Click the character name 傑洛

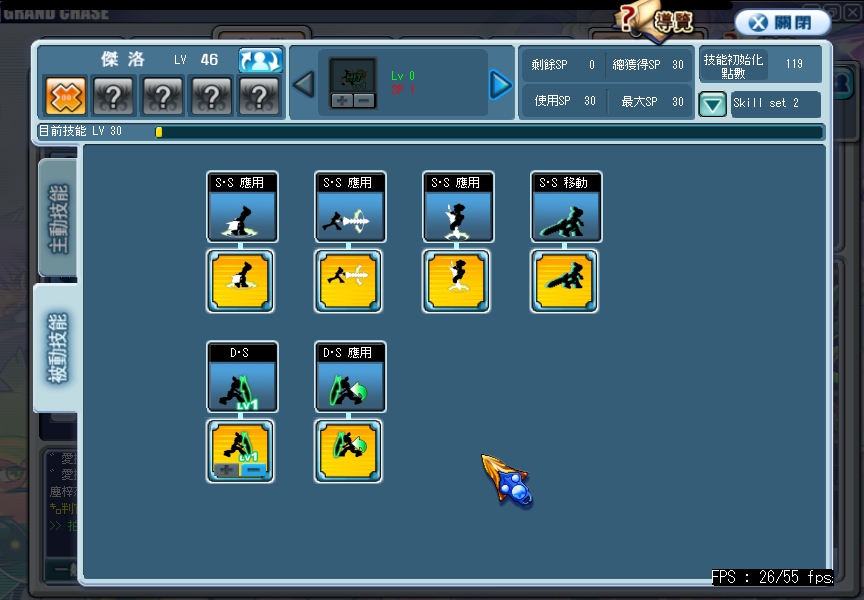click(x=123, y=59)
